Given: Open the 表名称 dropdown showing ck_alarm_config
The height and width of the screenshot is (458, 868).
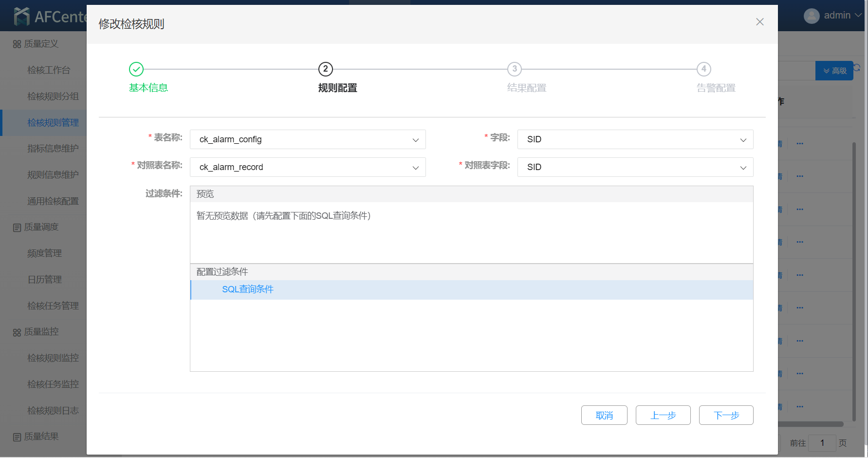Looking at the screenshot, I should coord(308,139).
